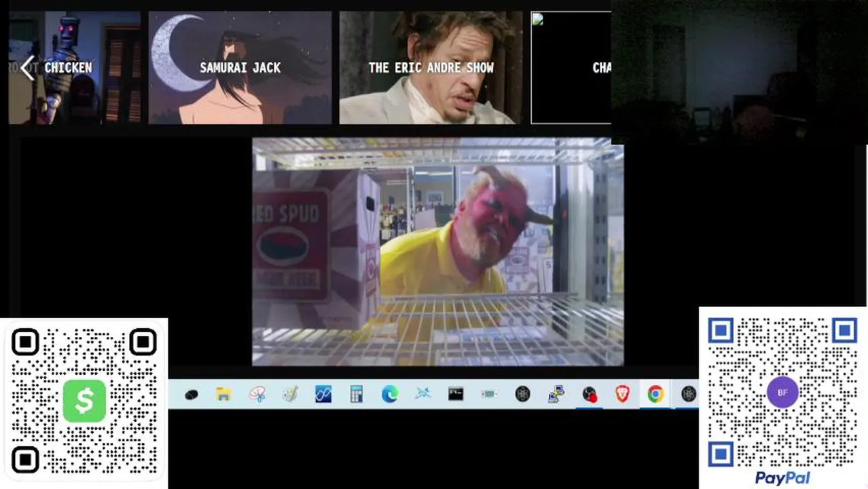
Task: Open File Explorer from the taskbar
Action: (223, 394)
